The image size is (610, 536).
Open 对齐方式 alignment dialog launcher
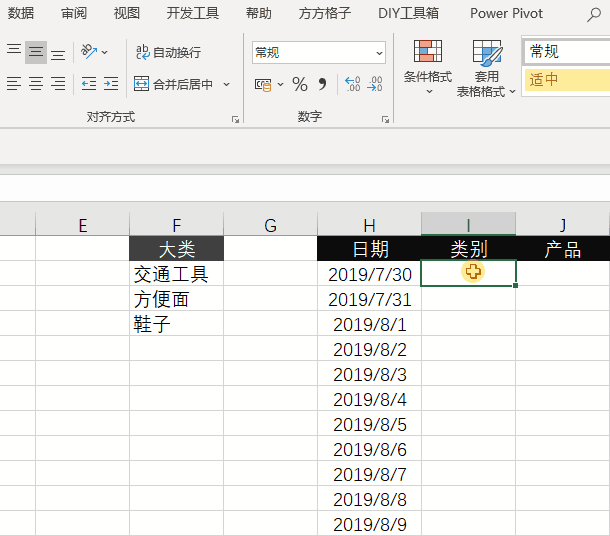[x=235, y=119]
